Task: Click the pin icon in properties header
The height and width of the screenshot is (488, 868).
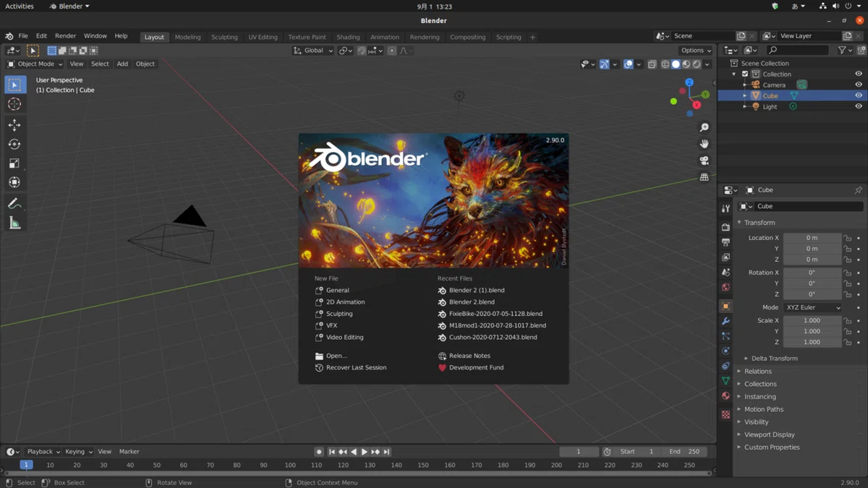Action: (859, 190)
